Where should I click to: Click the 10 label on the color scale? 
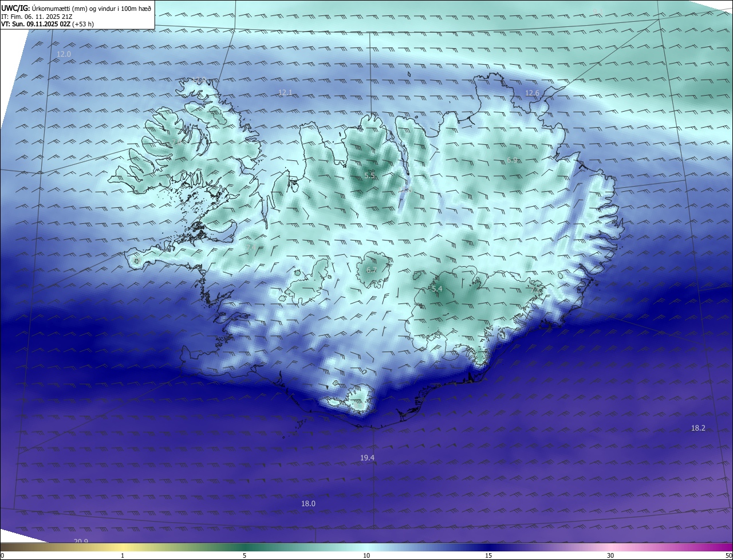[366, 555]
